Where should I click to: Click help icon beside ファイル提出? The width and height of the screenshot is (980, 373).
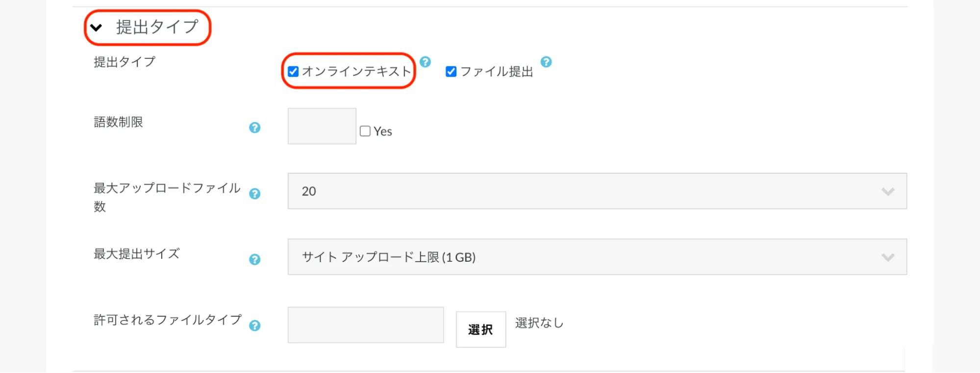click(x=546, y=62)
